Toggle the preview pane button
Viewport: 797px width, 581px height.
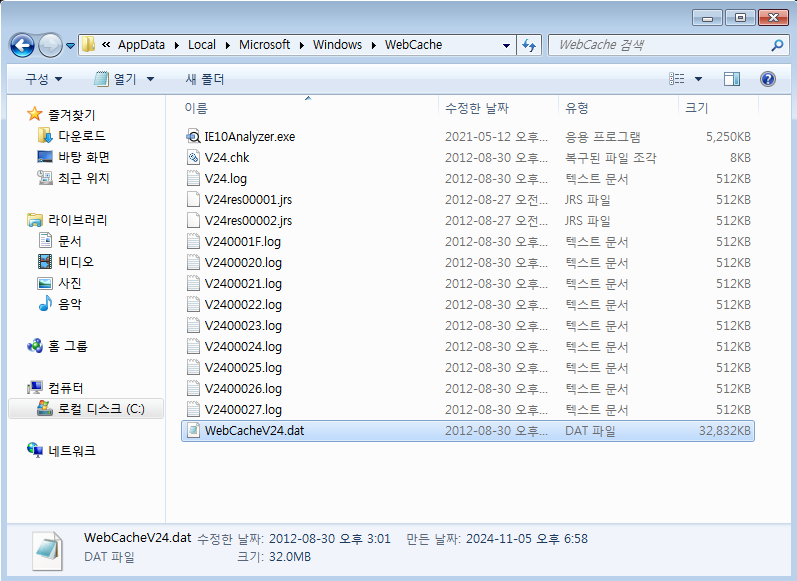tap(731, 79)
